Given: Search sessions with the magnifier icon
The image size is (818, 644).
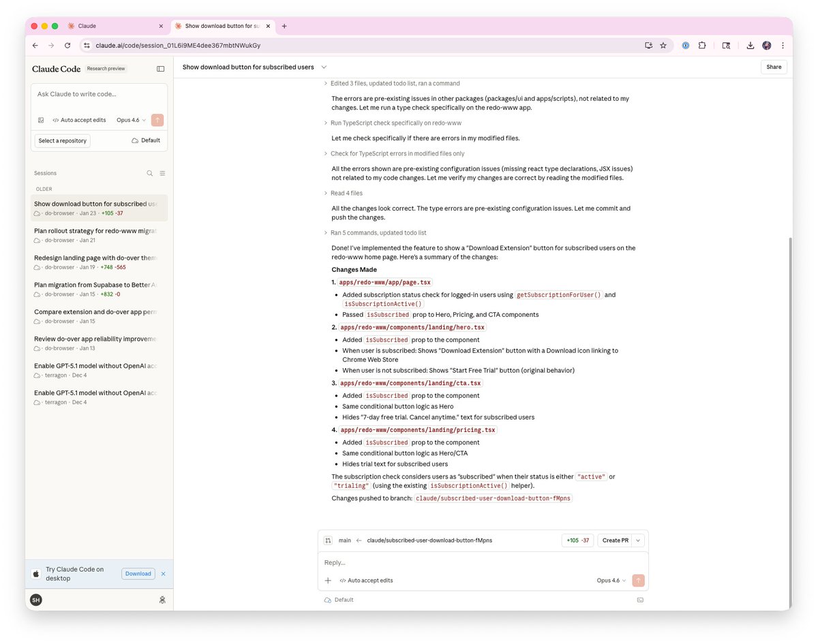Looking at the screenshot, I should 150,173.
